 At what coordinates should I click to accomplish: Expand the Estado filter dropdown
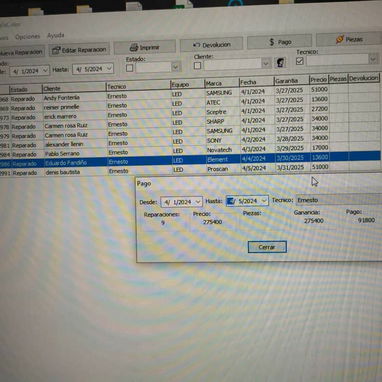click(x=176, y=67)
